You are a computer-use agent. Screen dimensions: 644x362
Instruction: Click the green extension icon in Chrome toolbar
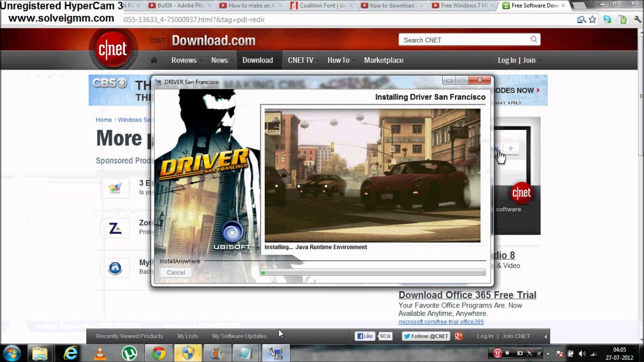[x=623, y=20]
